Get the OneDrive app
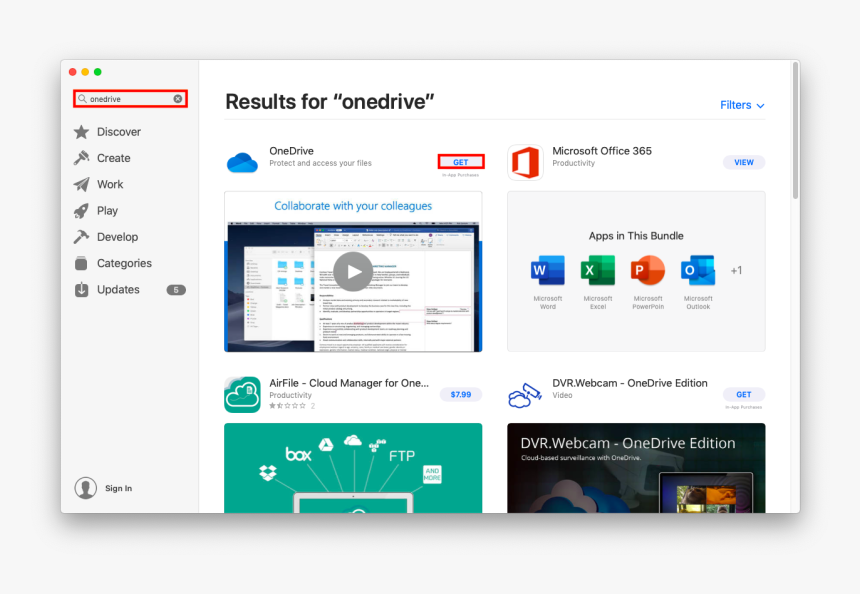Screen dimensions: 860x594 [461, 162]
